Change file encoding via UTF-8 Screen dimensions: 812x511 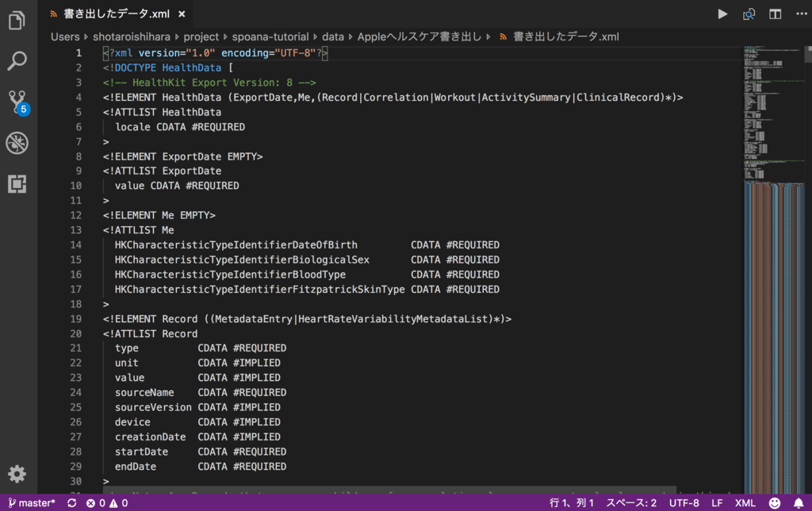[684, 503]
